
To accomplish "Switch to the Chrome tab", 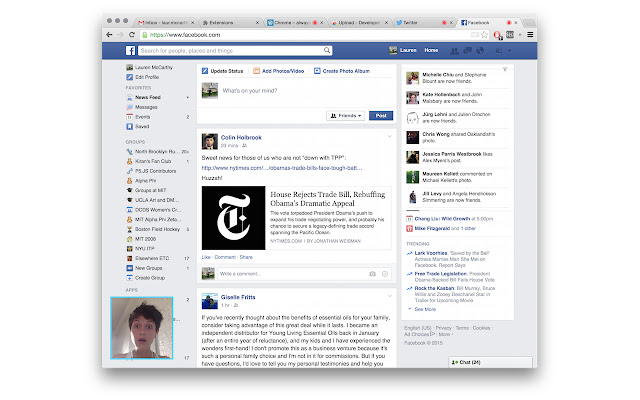I will point(295,22).
